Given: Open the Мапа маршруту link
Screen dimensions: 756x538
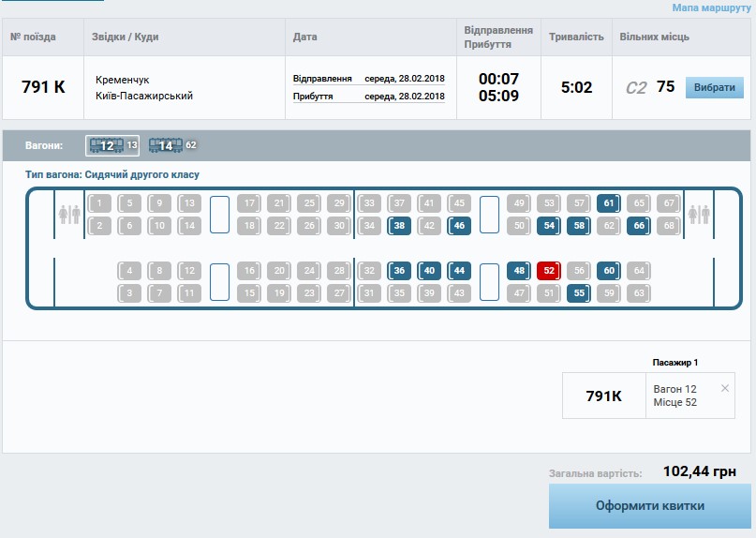Looking at the screenshot, I should (x=711, y=7).
